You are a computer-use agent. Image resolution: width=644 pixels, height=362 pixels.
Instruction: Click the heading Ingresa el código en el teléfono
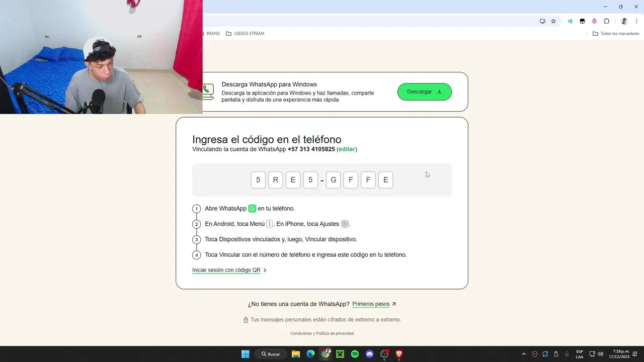(267, 139)
